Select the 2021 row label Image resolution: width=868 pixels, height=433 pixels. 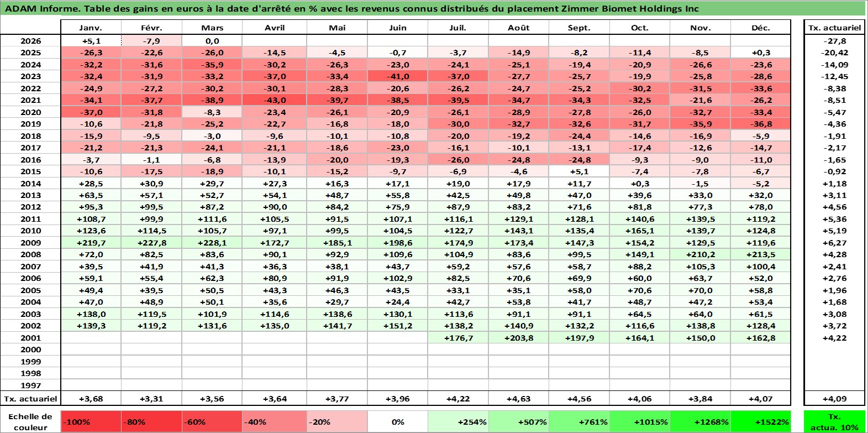click(x=30, y=100)
